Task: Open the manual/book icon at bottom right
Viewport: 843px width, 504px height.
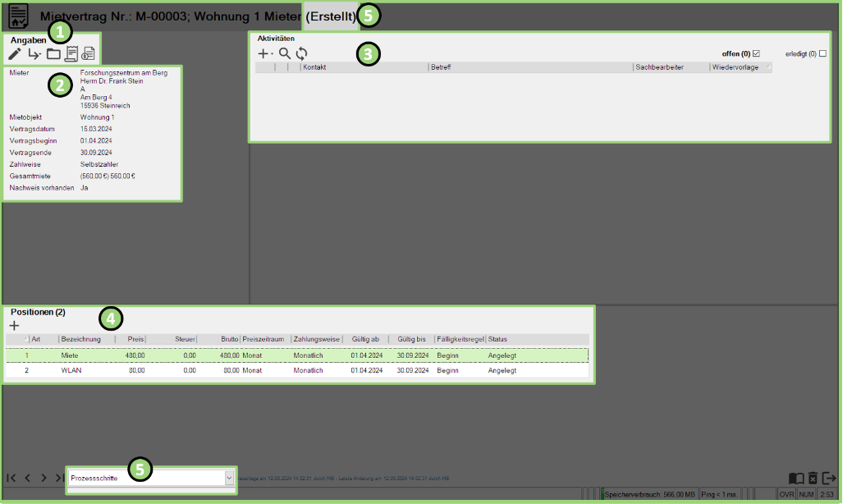Action: click(x=796, y=478)
